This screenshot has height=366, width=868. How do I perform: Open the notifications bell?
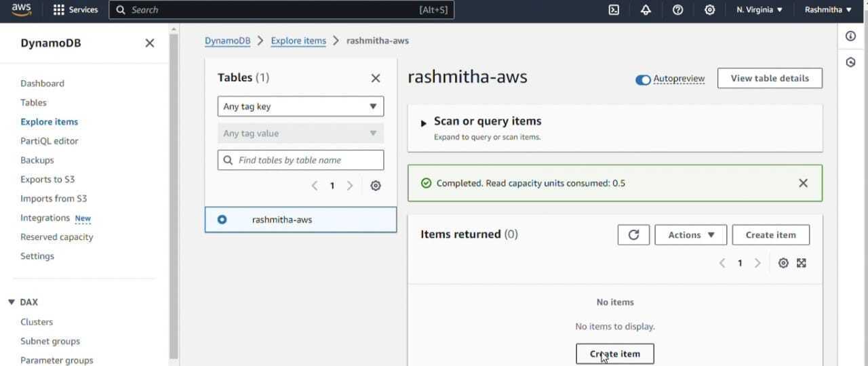(x=646, y=9)
